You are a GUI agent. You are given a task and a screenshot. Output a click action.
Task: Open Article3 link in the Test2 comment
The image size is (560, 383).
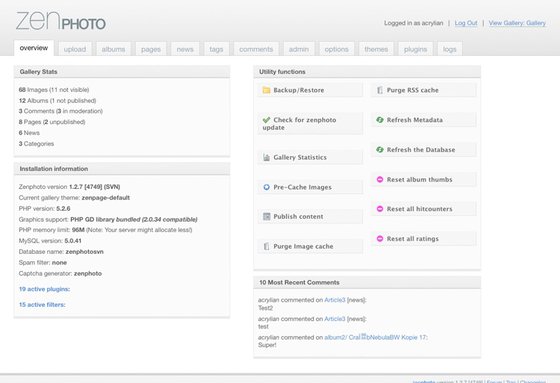click(x=335, y=300)
